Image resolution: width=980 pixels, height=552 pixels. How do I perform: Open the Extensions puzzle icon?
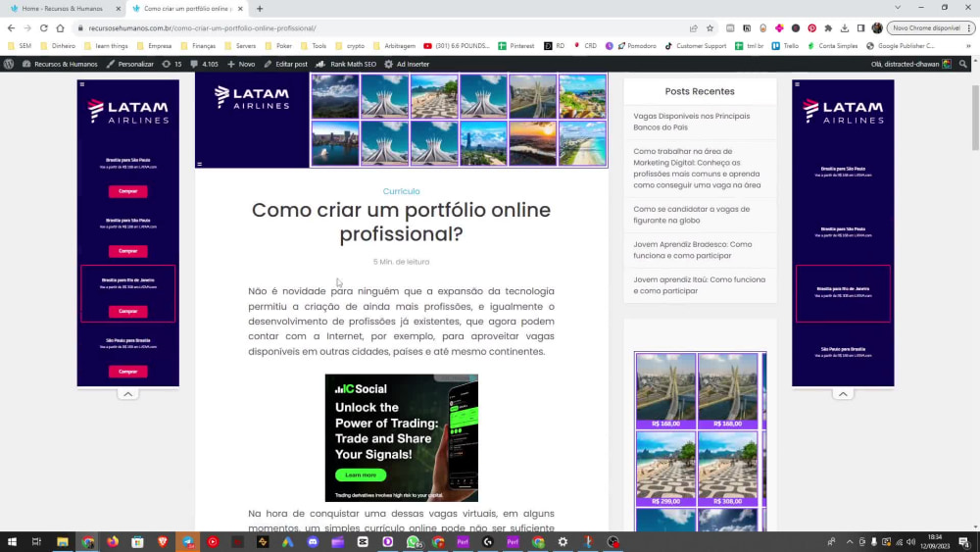coord(828,28)
